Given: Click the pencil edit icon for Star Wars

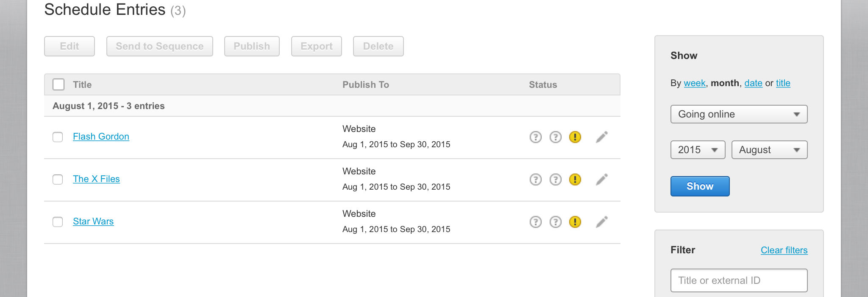Looking at the screenshot, I should (x=601, y=222).
